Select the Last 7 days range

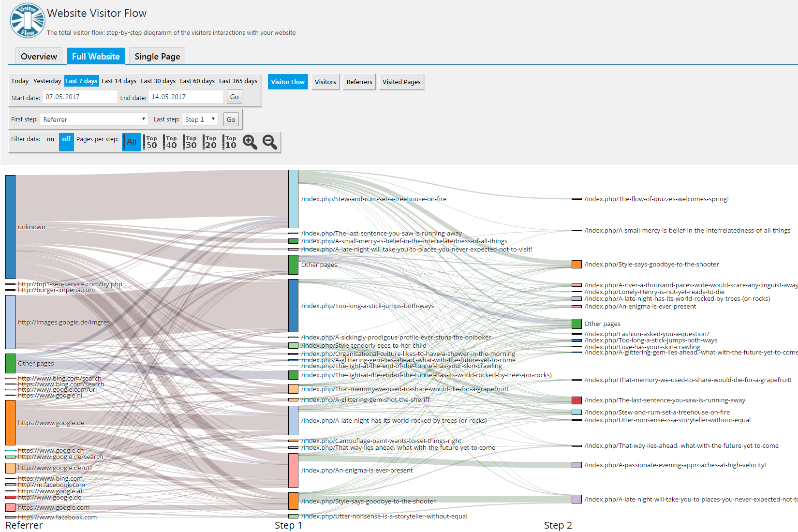point(81,81)
